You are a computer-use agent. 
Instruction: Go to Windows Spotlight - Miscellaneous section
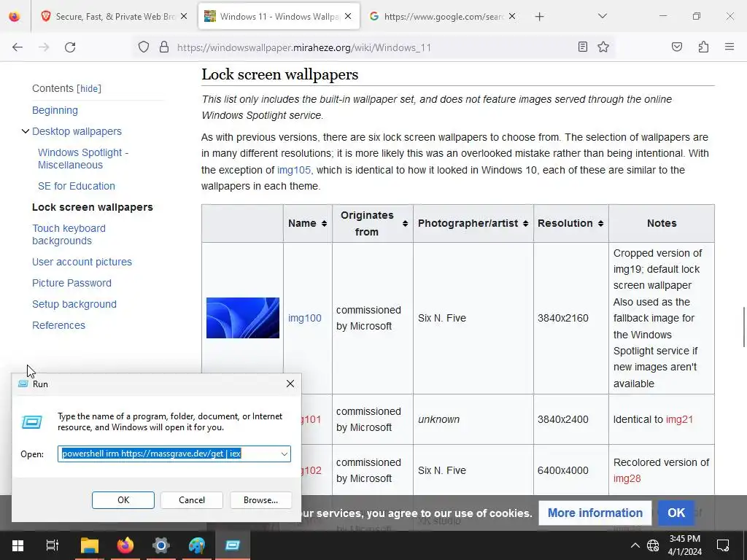coord(83,158)
